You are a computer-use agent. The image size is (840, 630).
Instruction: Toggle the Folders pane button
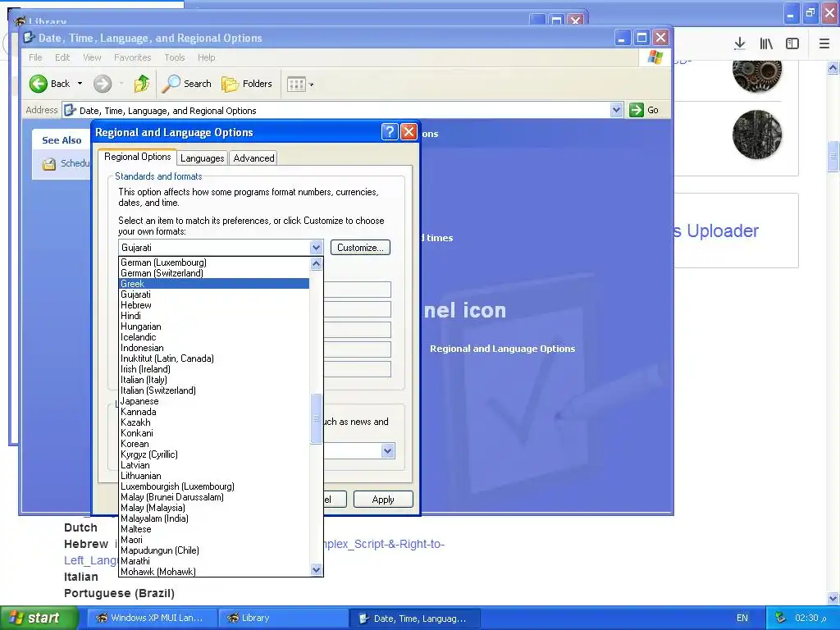(247, 84)
